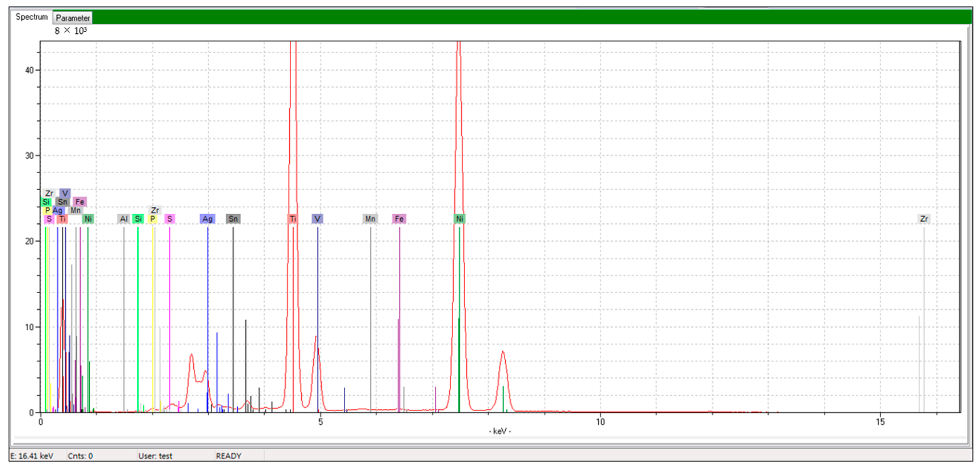Click the green Si label next to Al
Image resolution: width=980 pixels, height=471 pixels.
[x=138, y=219]
